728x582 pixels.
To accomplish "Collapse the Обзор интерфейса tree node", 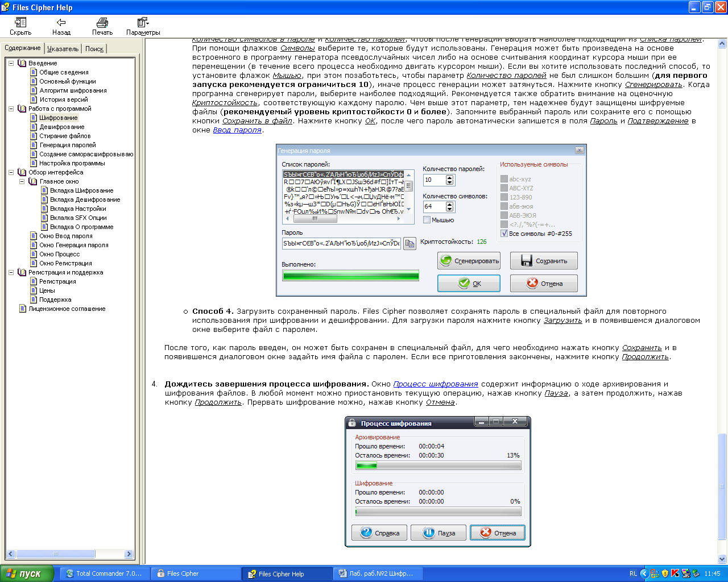I will click(x=11, y=172).
